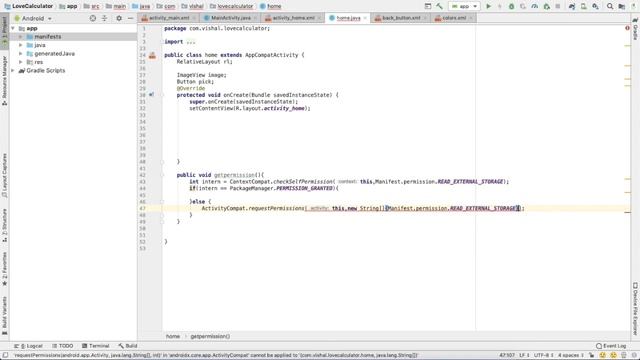Screen dimensions: 640x360
Task: Click the UTF-8 encoding in status bar
Action: tap(543, 356)
